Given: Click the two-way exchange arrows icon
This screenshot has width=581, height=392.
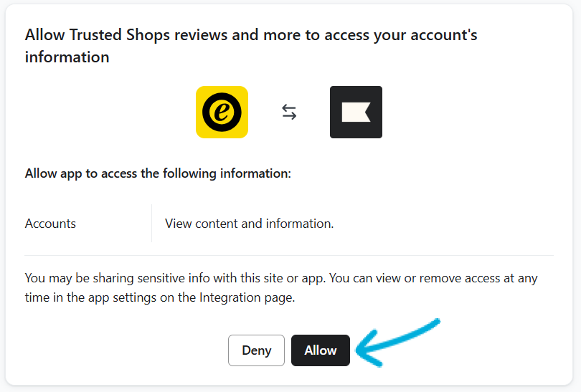Looking at the screenshot, I should click(x=289, y=112).
